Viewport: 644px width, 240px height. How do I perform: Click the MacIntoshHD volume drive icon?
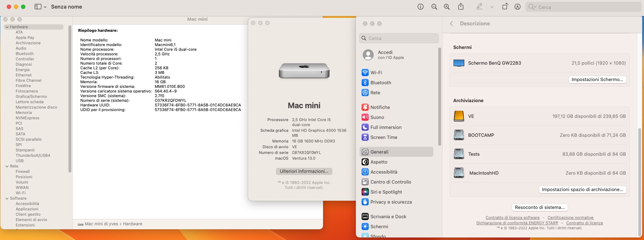(x=459, y=173)
